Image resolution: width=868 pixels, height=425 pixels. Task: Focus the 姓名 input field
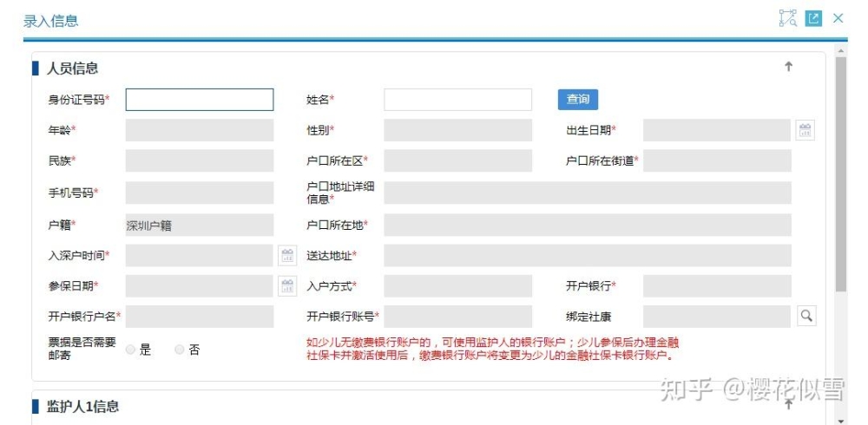(457, 100)
